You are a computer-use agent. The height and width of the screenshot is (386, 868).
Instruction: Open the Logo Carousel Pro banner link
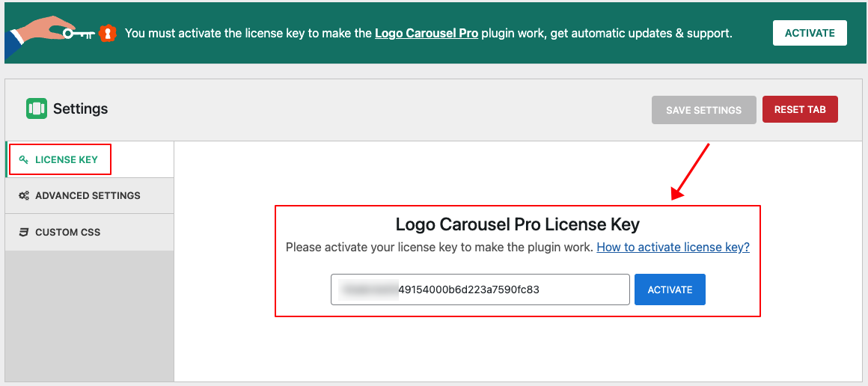(x=427, y=34)
